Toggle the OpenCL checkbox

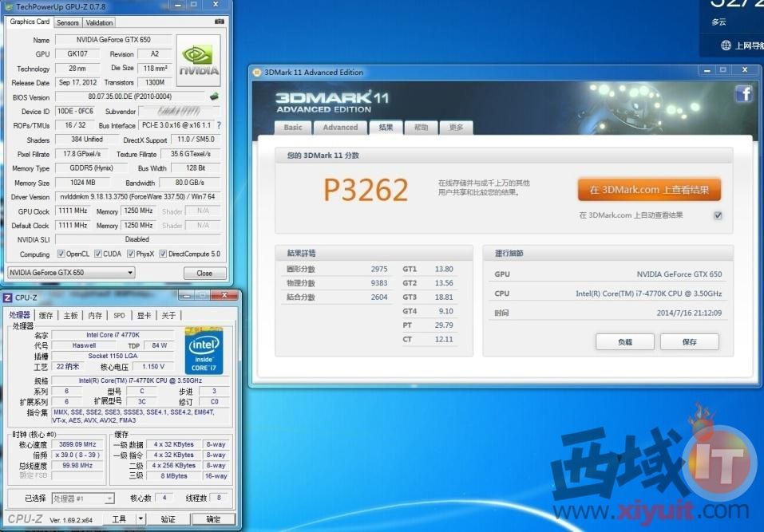[x=61, y=254]
